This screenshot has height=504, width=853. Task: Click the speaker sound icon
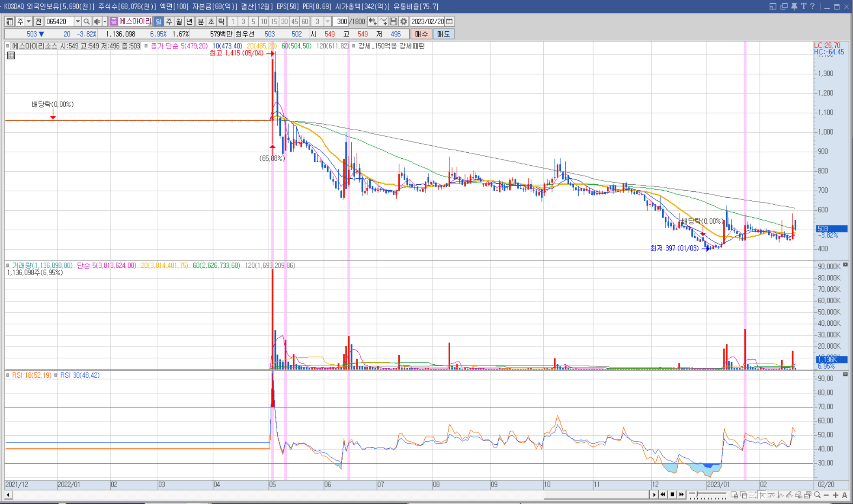click(97, 22)
